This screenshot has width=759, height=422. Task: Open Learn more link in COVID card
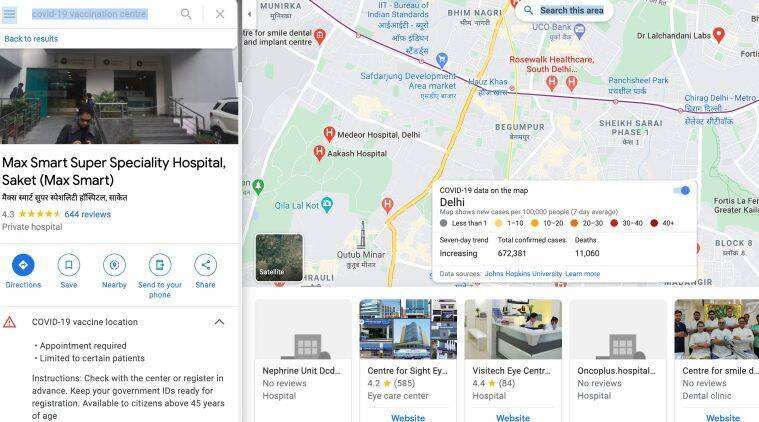point(583,274)
